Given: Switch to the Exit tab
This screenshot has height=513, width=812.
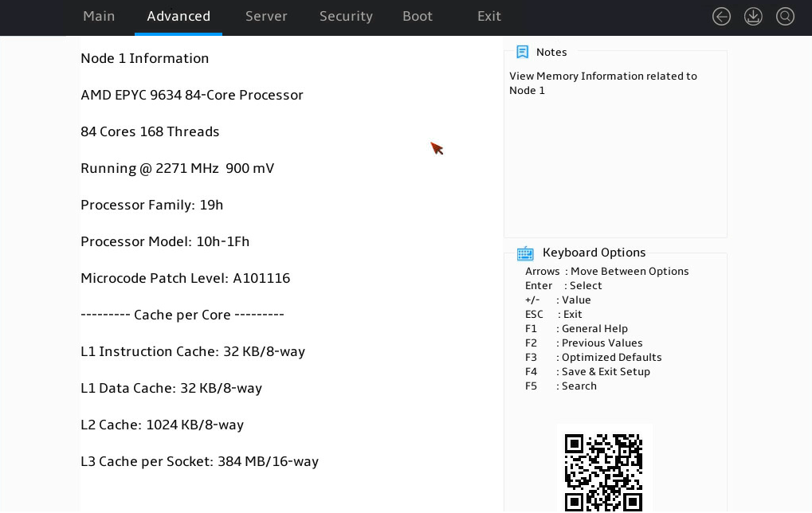Looking at the screenshot, I should pyautogui.click(x=488, y=16).
